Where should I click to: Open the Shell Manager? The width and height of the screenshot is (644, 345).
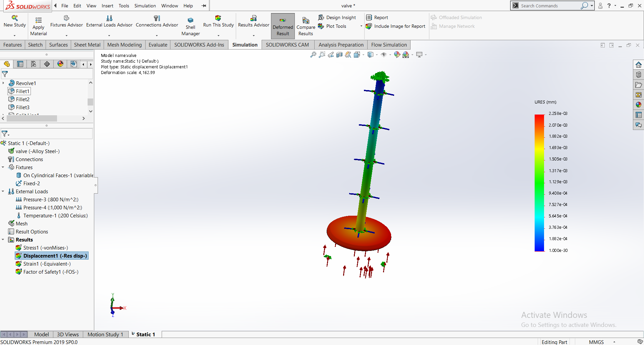pos(191,26)
